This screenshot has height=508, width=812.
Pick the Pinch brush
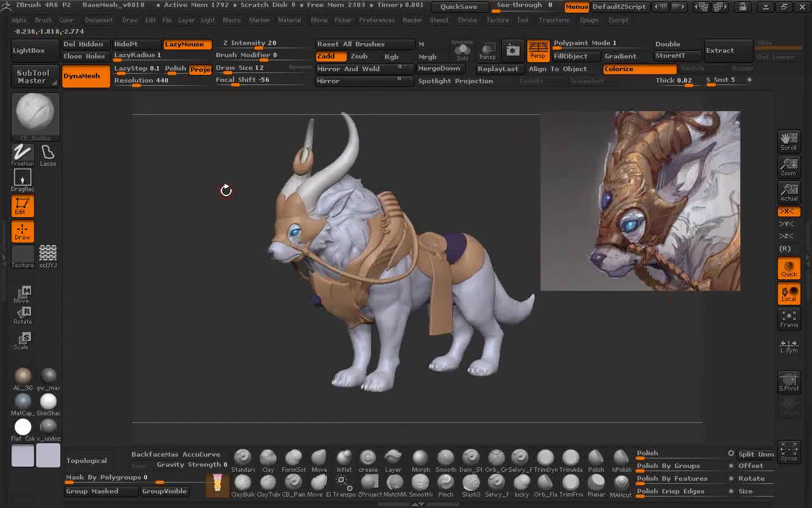click(x=445, y=486)
